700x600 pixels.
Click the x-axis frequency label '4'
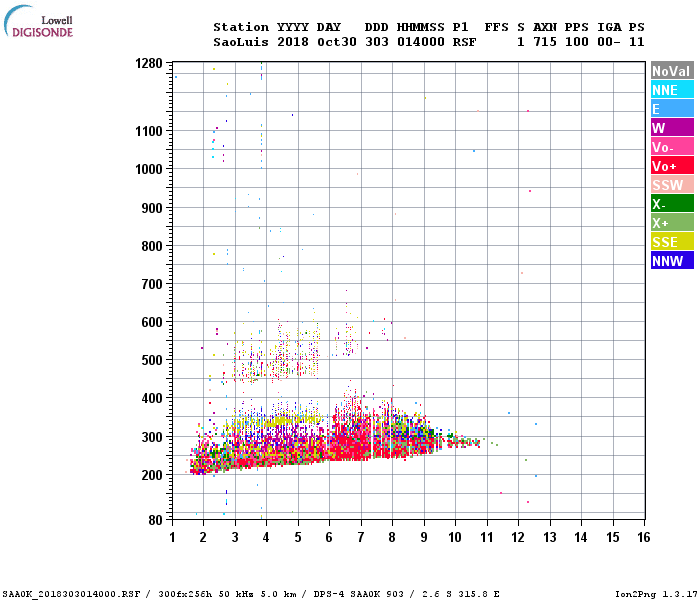(x=266, y=537)
